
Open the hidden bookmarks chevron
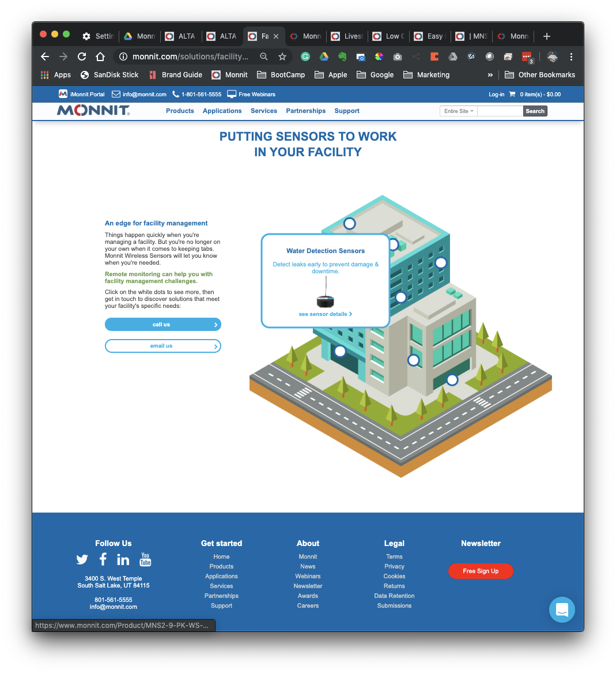click(490, 74)
